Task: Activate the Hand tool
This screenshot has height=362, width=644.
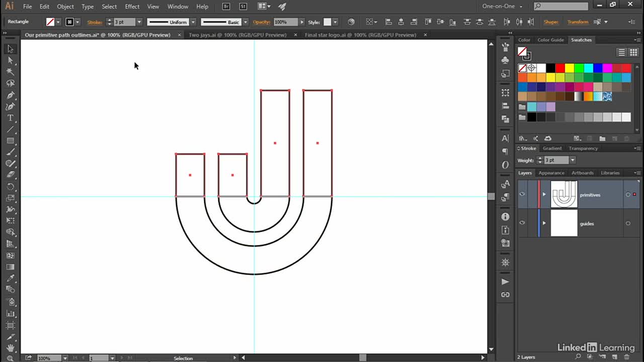Action: 10,348
